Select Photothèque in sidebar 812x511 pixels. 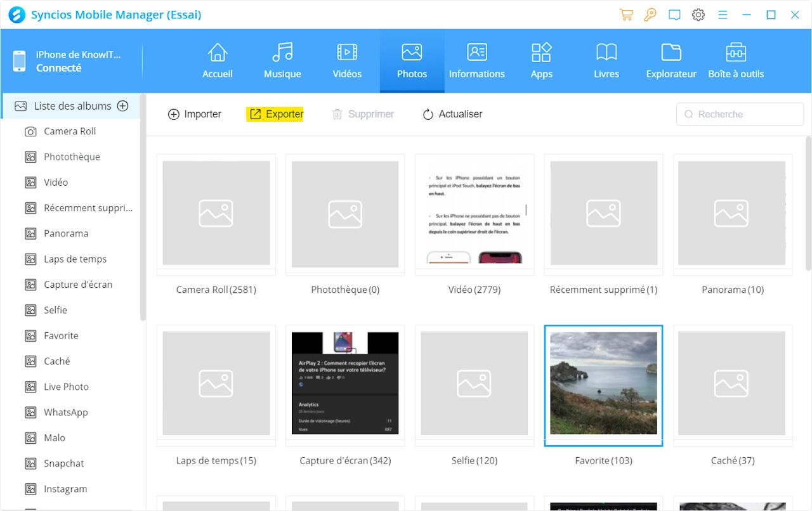[x=70, y=157]
